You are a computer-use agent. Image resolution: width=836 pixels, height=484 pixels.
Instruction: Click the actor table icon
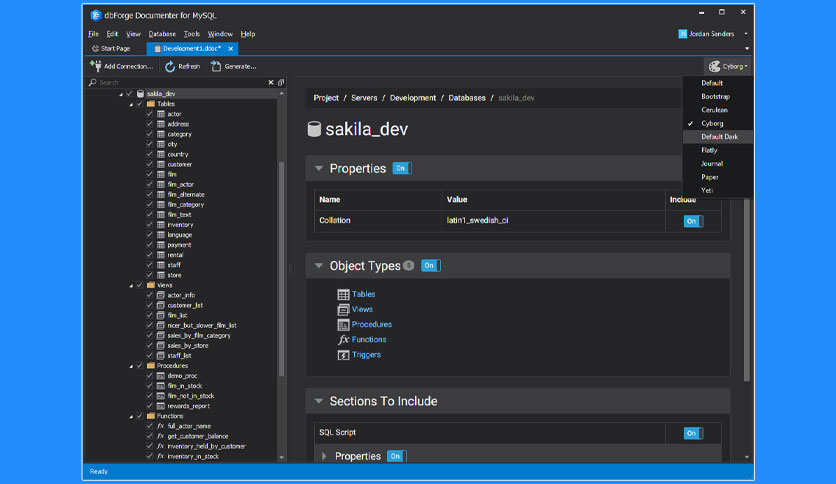(x=160, y=114)
